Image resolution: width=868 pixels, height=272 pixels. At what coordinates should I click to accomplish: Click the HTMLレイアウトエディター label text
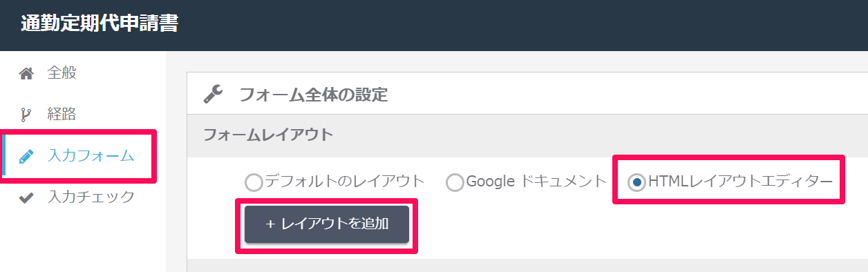(x=741, y=182)
